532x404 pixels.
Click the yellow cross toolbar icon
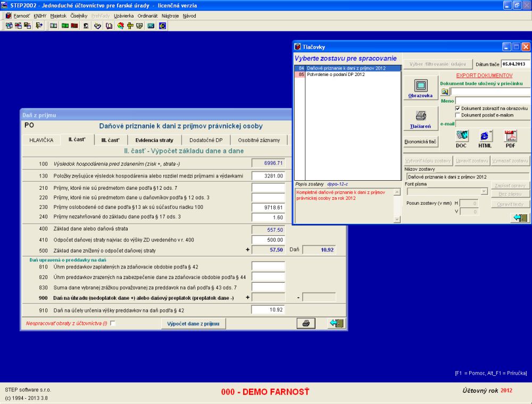click(x=130, y=26)
